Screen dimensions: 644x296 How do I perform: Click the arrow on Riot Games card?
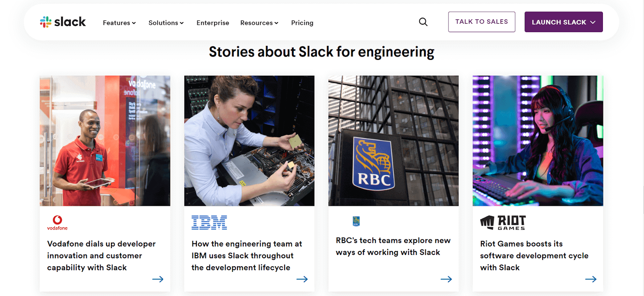(x=590, y=279)
